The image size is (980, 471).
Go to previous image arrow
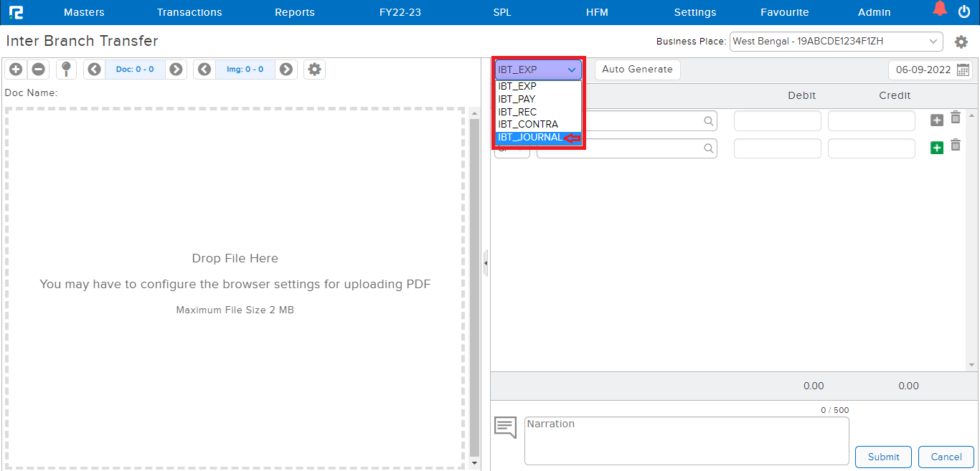[x=204, y=70]
